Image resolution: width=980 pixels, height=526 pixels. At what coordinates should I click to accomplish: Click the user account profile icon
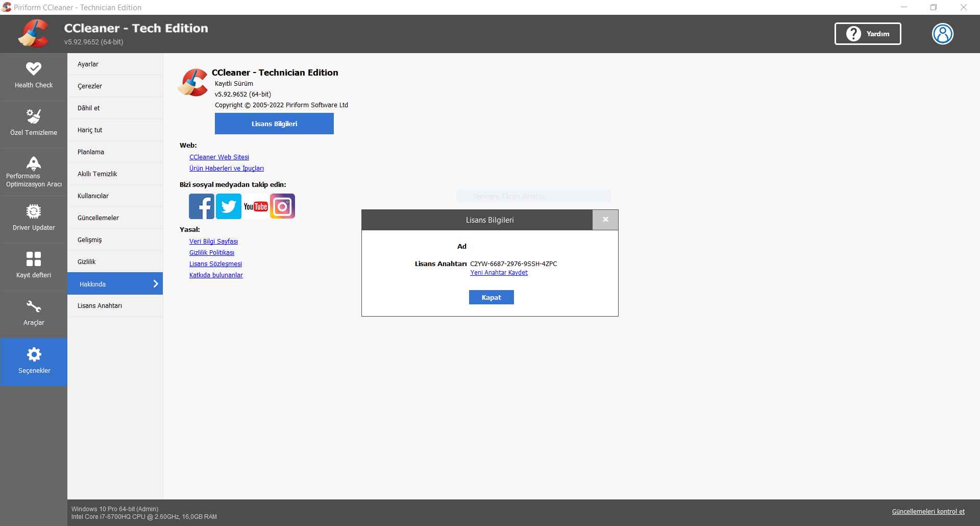tap(942, 34)
